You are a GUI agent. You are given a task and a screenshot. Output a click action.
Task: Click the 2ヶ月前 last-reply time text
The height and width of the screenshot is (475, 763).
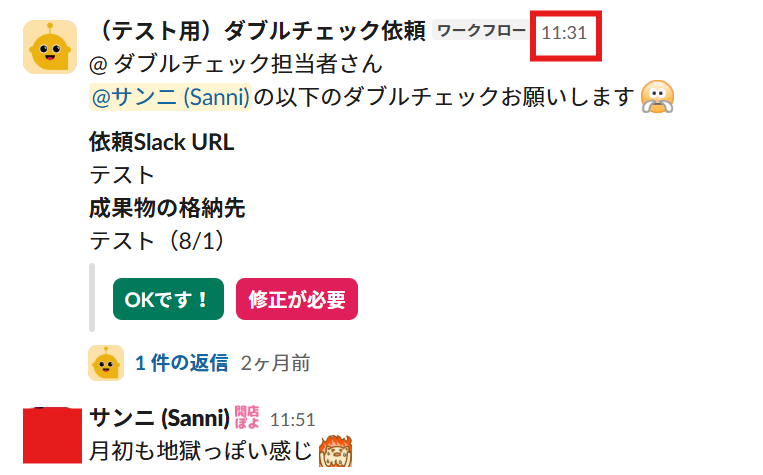pyautogui.click(x=275, y=363)
